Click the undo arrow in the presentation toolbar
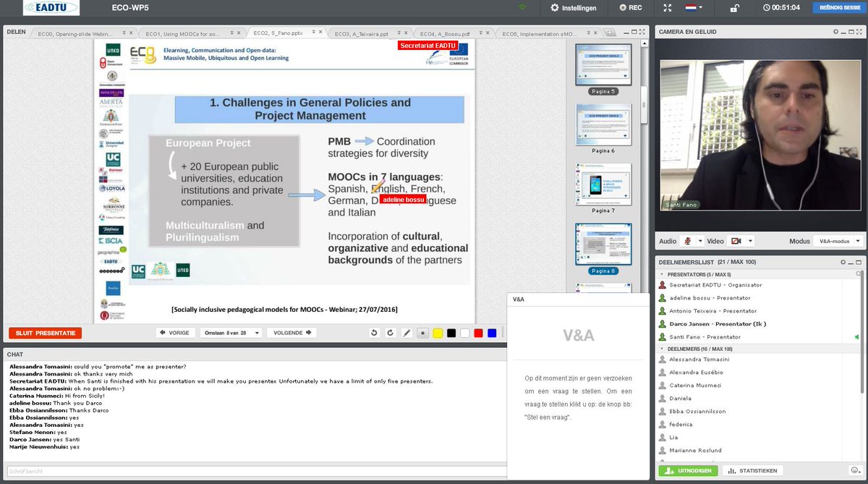 pyautogui.click(x=374, y=332)
